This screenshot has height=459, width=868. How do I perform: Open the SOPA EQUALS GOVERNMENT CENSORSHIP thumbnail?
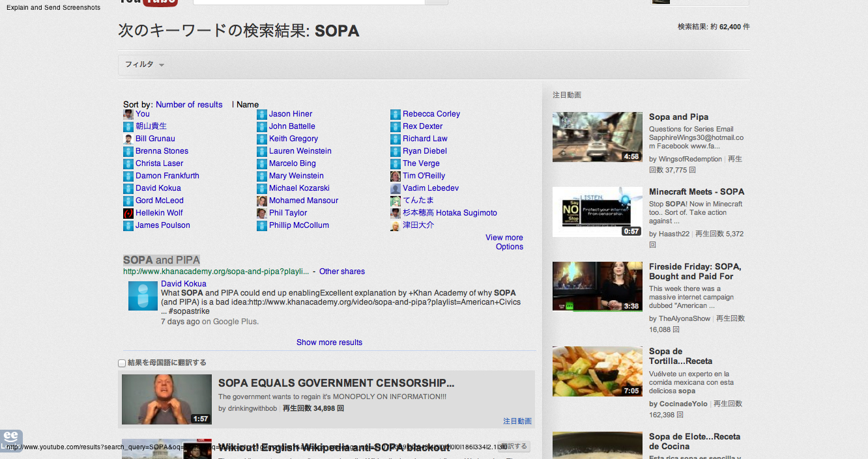pos(167,400)
